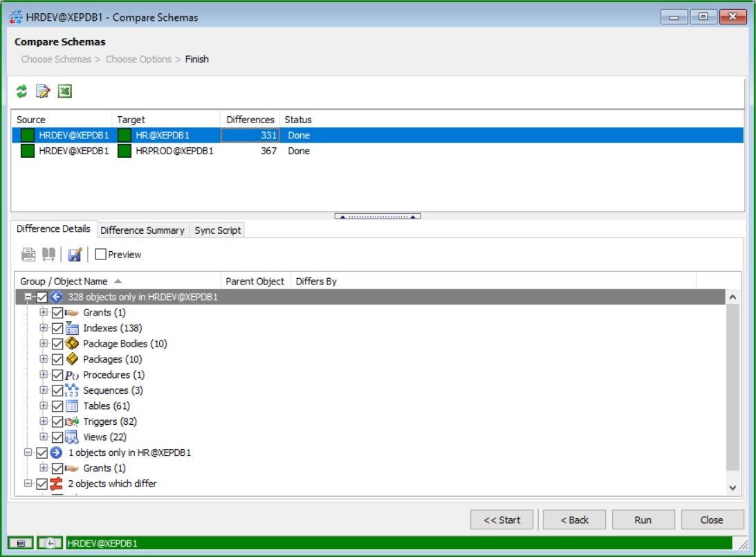Click the blue left-arrow icon for HRDEV-only objects
This screenshot has height=557, width=756.
57,297
